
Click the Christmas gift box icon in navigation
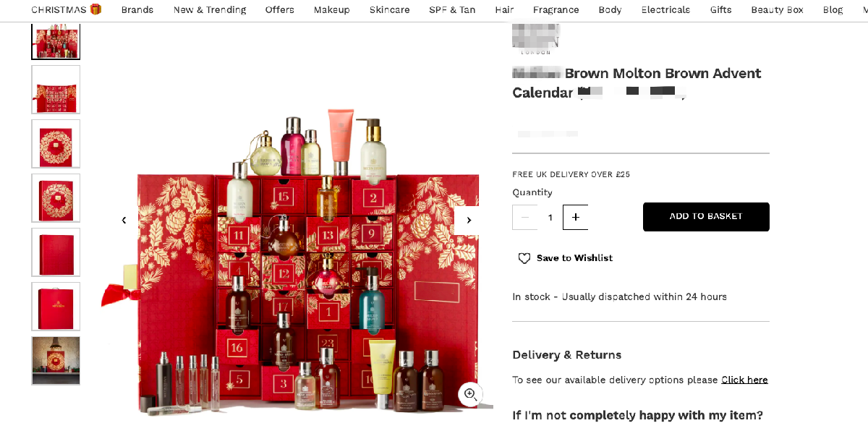[x=95, y=9]
